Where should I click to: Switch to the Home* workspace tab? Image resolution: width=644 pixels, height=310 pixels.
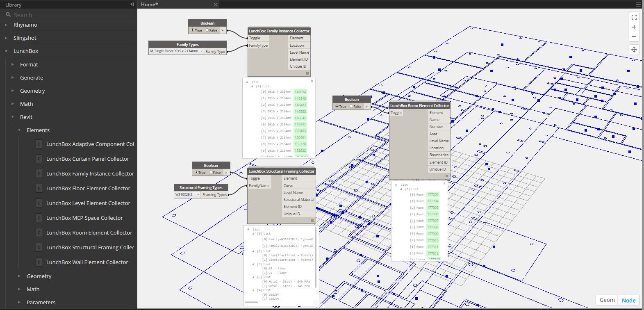(150, 5)
